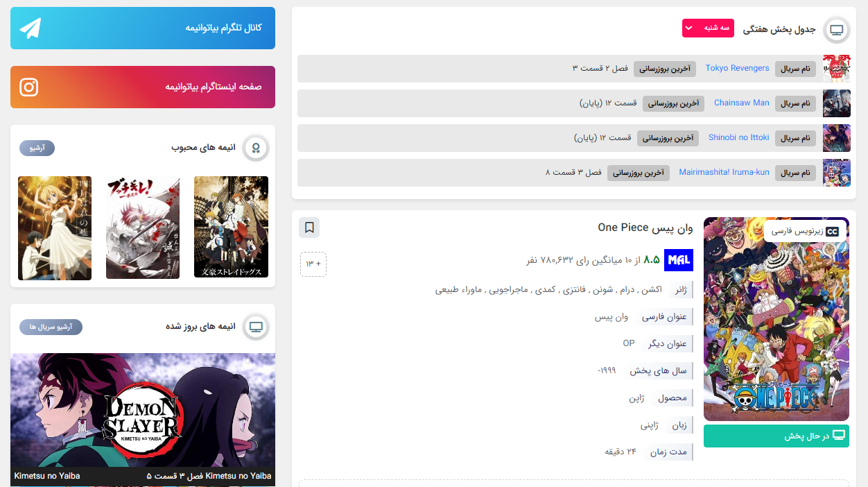Click the weekly schedule monitor icon
Image resolution: width=868 pixels, height=487 pixels.
click(x=836, y=30)
